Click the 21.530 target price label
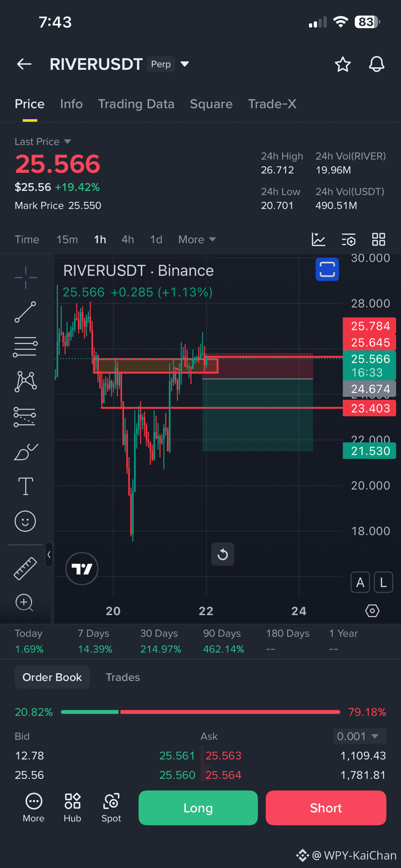This screenshot has width=401, height=868. [370, 451]
